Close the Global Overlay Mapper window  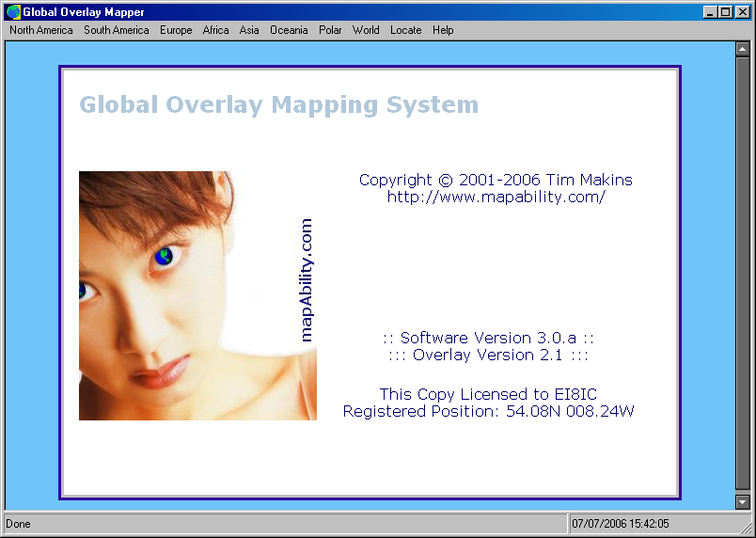point(743,12)
